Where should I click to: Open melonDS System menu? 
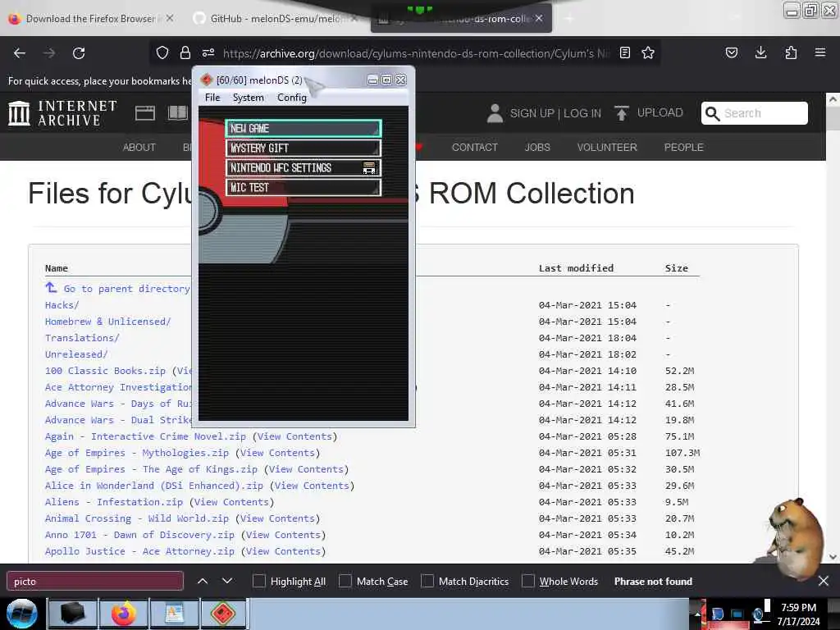pos(248,98)
